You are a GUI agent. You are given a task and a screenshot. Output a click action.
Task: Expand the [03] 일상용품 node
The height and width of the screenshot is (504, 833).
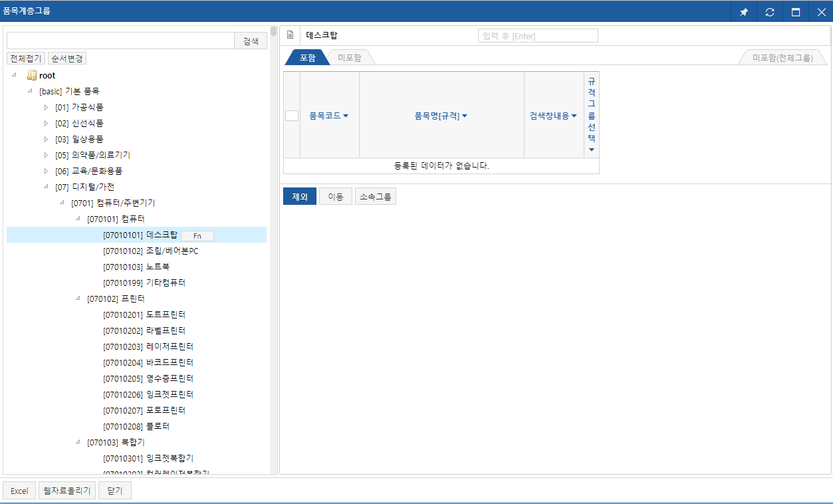point(46,139)
